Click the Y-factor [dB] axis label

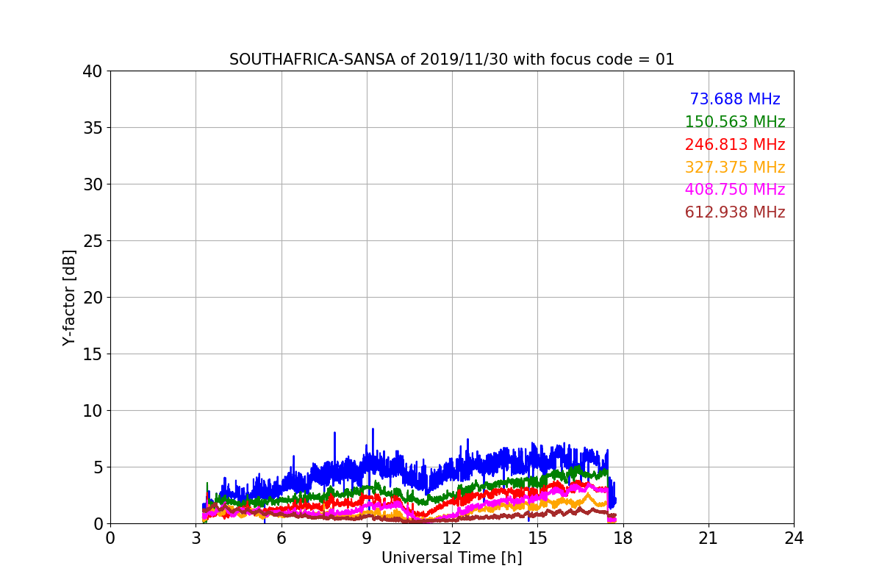point(69,298)
